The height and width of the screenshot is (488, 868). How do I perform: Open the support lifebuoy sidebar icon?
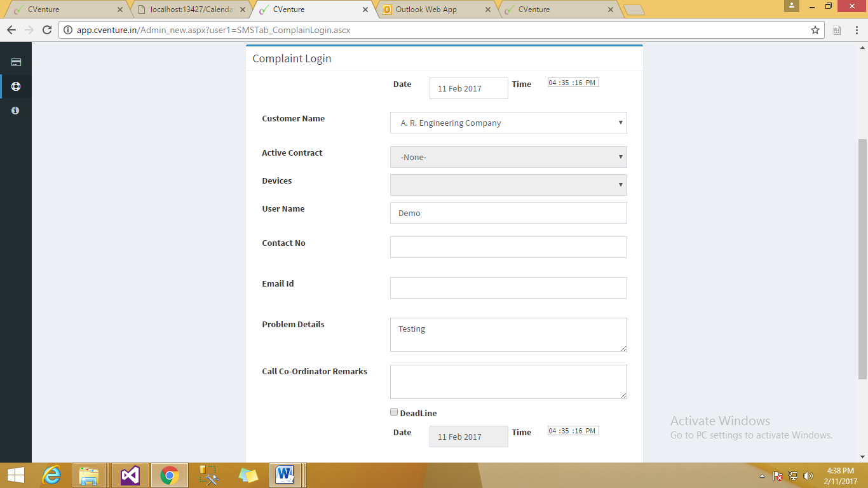point(16,86)
